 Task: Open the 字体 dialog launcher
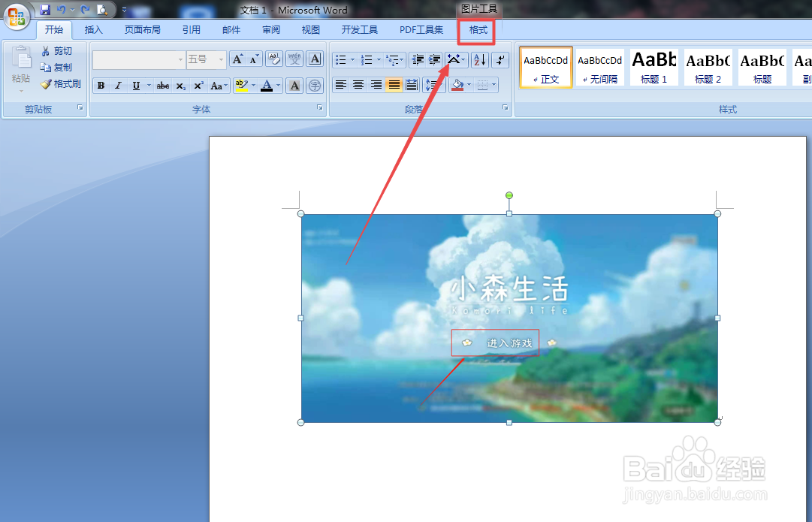click(319, 107)
